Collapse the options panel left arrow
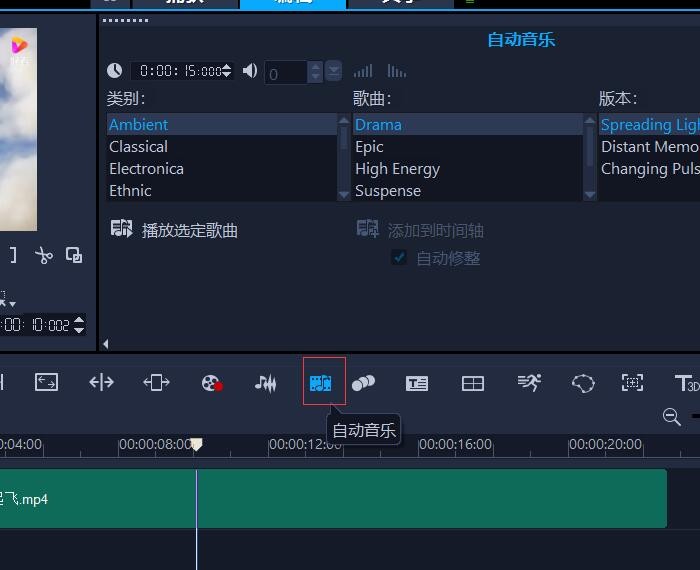 (x=106, y=344)
